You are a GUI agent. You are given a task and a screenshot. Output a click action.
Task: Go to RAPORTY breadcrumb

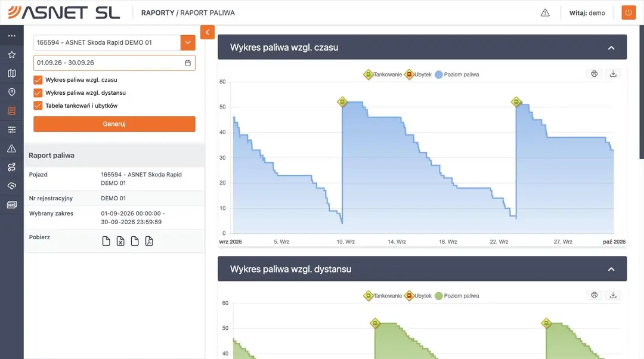pyautogui.click(x=157, y=13)
